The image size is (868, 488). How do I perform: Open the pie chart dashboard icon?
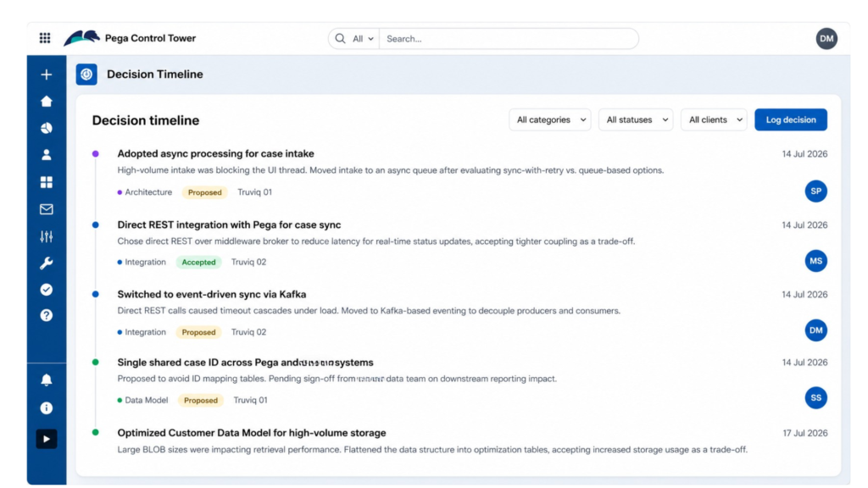pyautogui.click(x=47, y=129)
